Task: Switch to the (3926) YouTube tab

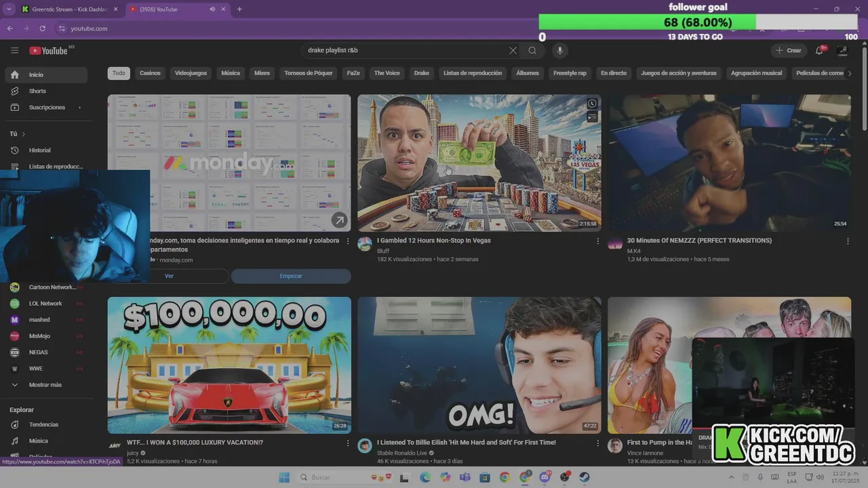Action: pyautogui.click(x=176, y=9)
